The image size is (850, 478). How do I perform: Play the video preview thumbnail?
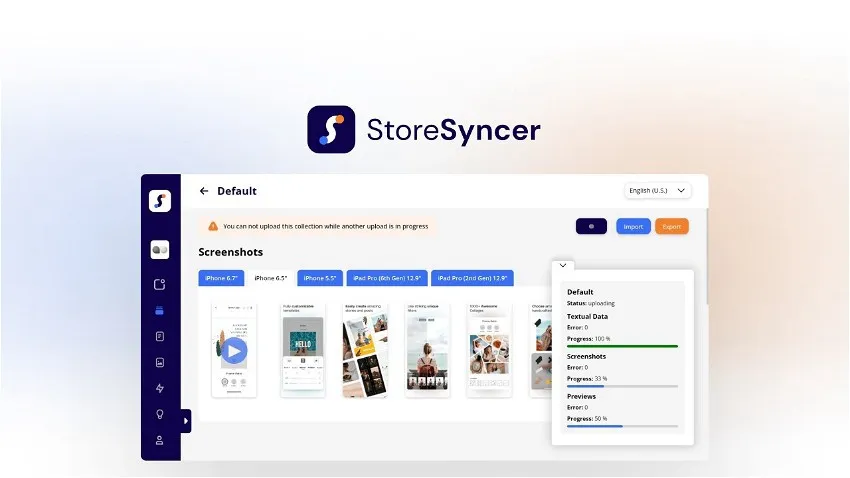point(234,351)
